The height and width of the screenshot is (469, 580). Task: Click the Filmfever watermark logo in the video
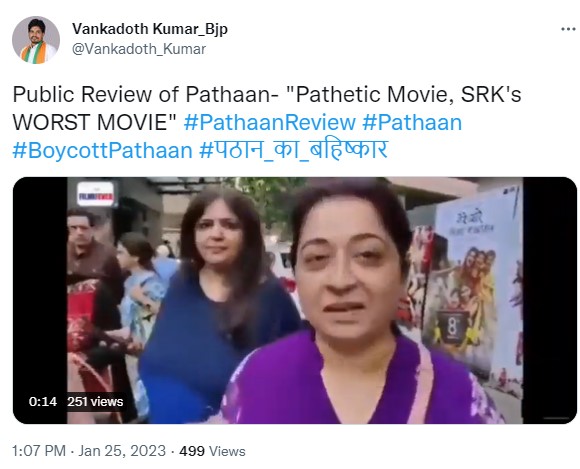tap(95, 194)
